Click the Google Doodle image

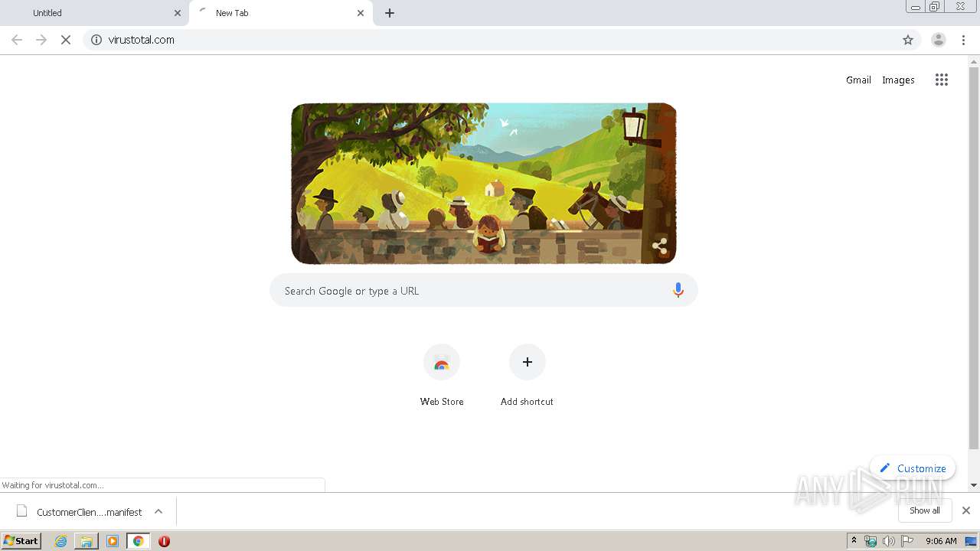484,184
